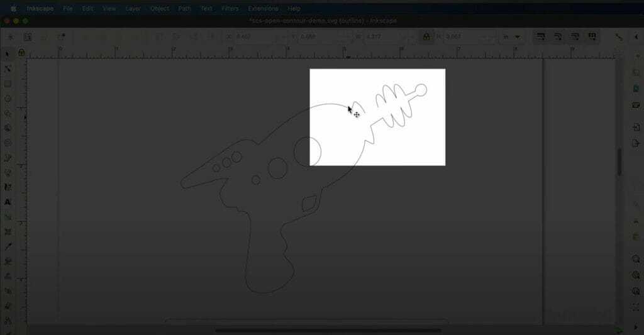Open the Apple menu
The width and height of the screenshot is (644, 335).
[13, 9]
